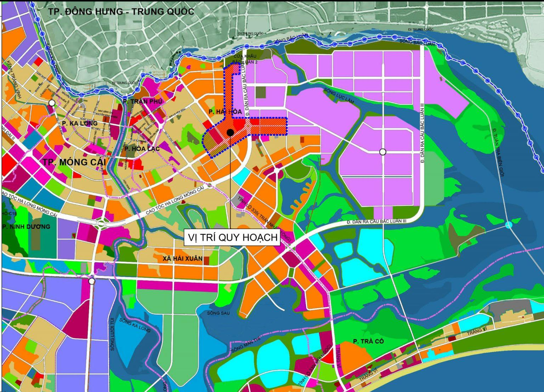Select the 'SÔNG SAU' river label

pos(219,313)
